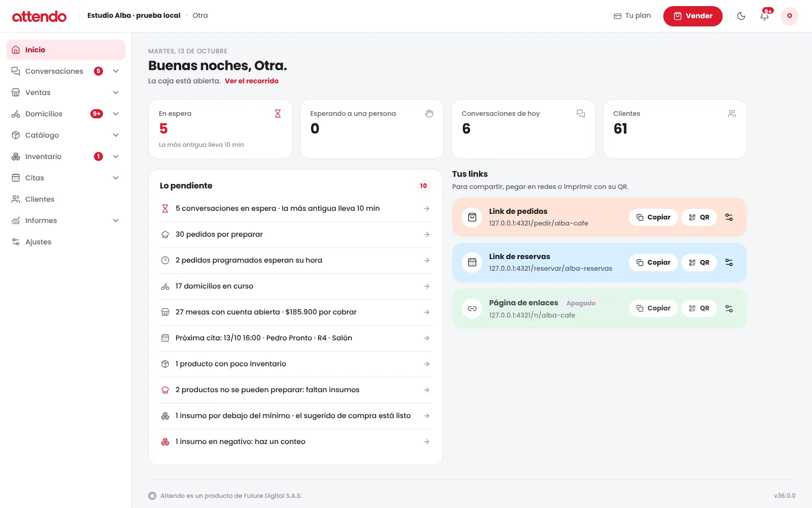Go to Inicio in sidebar
The width and height of the screenshot is (812, 508).
click(65, 50)
